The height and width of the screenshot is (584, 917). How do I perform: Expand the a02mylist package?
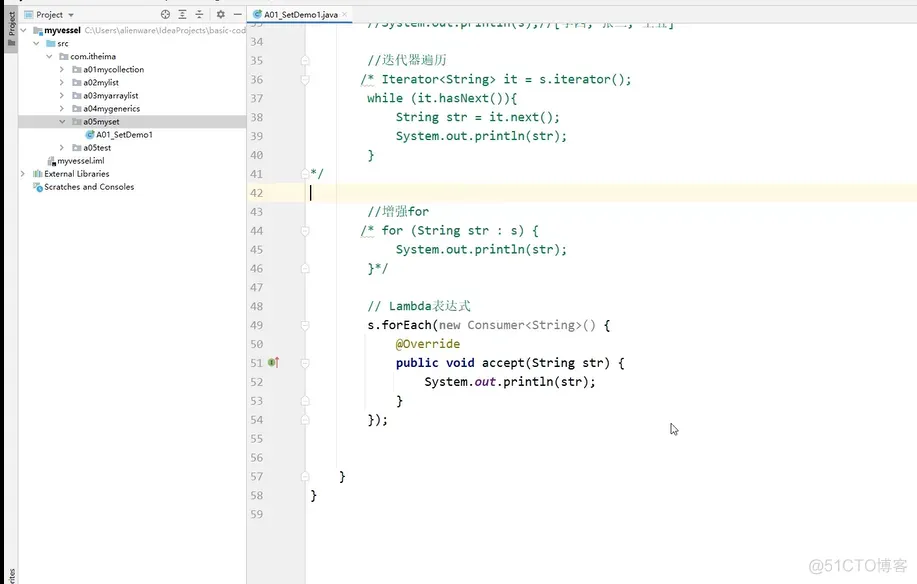pos(62,82)
